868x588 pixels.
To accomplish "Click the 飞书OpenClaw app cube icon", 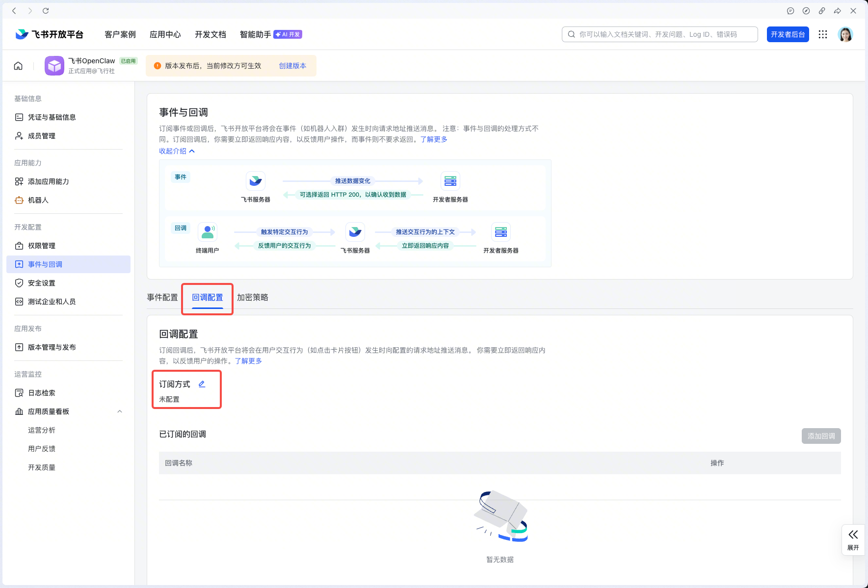I will (54, 66).
